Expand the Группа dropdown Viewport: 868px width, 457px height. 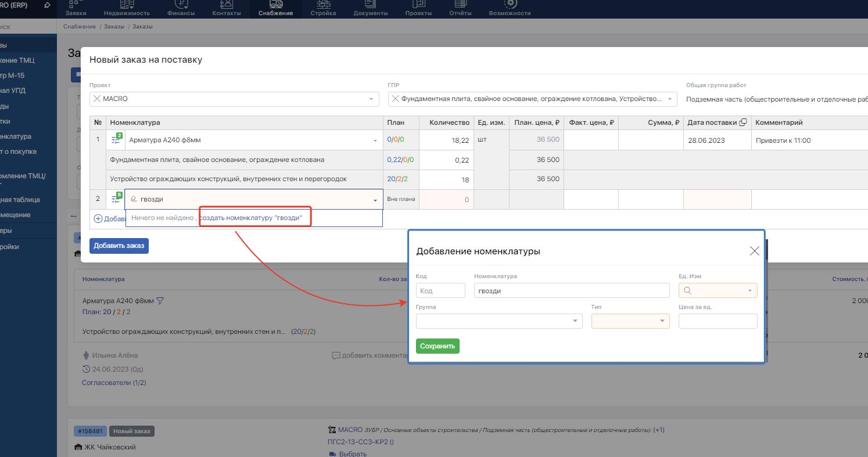coord(575,321)
